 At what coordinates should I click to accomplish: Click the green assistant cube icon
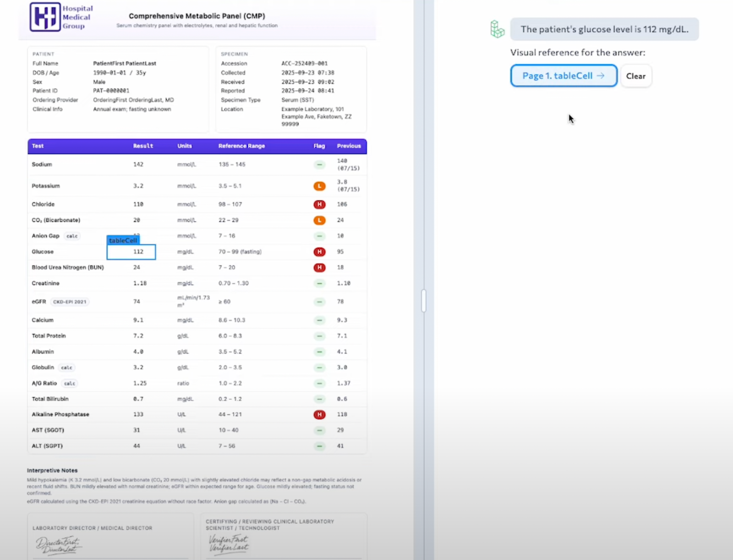click(497, 29)
